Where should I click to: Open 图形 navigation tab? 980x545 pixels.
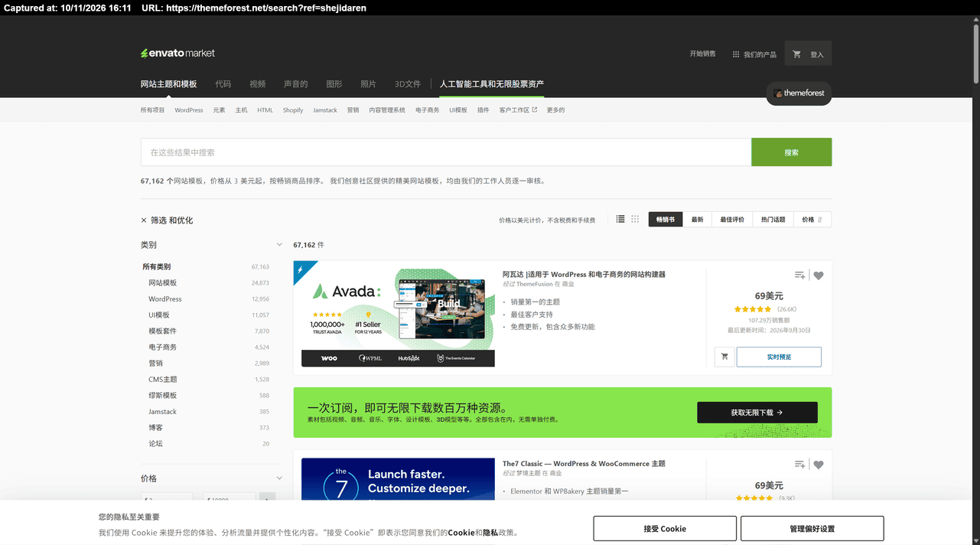click(334, 84)
